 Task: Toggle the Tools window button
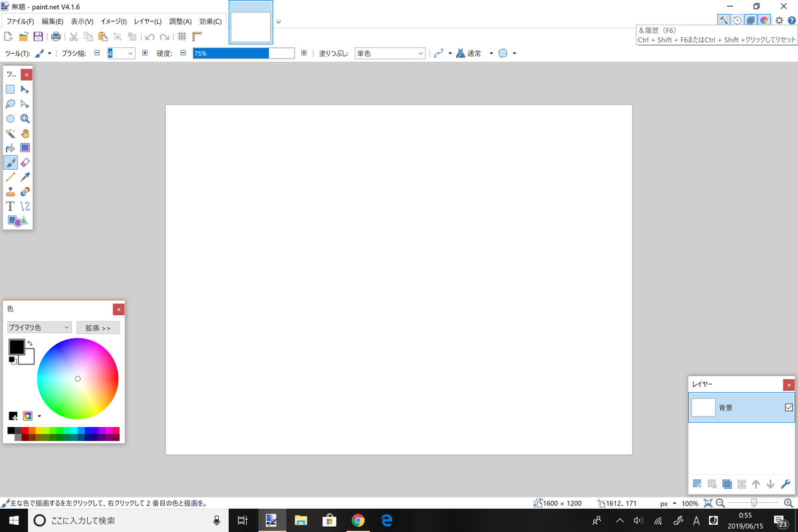[724, 20]
